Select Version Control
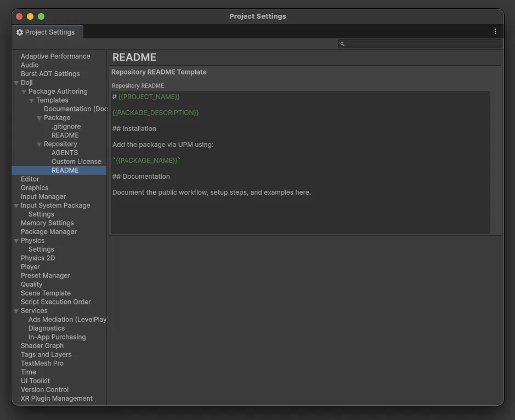The width and height of the screenshot is (515, 420). click(x=44, y=389)
